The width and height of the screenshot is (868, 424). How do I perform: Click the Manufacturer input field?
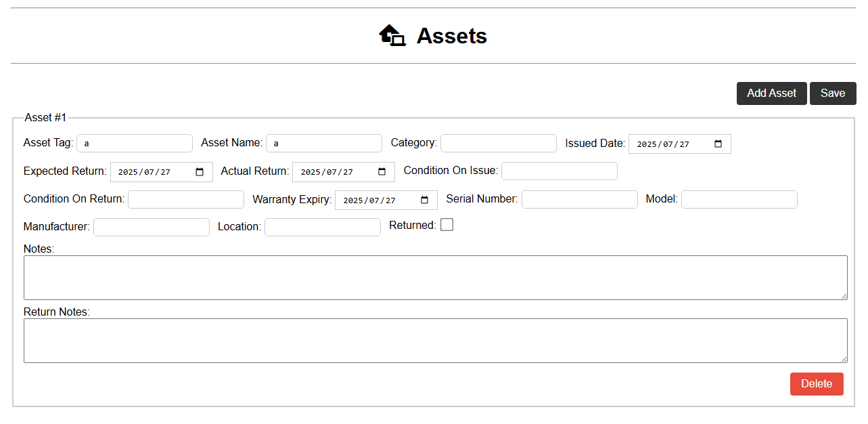point(151,227)
